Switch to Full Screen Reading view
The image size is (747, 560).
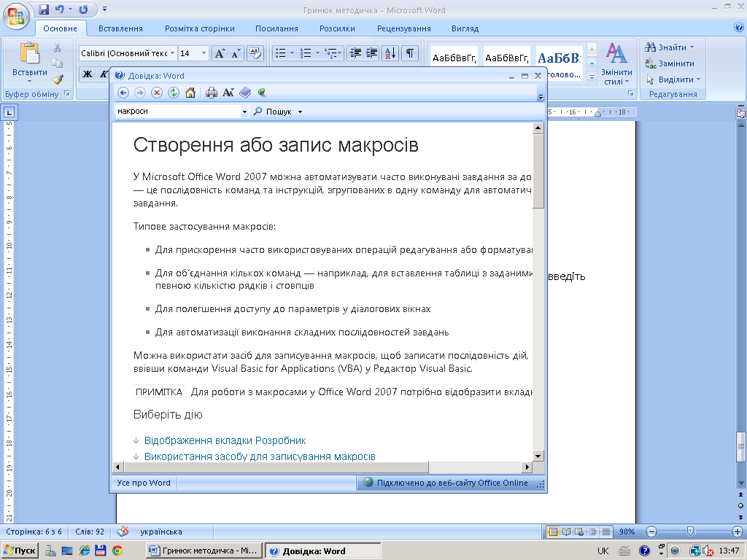click(x=566, y=532)
